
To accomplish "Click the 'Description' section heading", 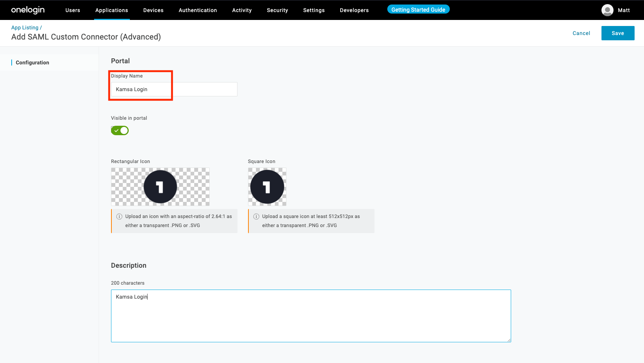I will tap(129, 265).
